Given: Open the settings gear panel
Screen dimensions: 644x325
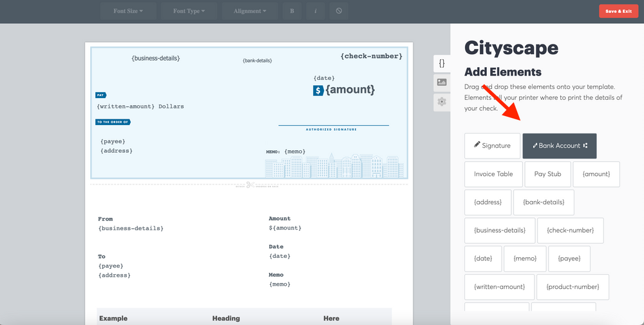Looking at the screenshot, I should pyautogui.click(x=442, y=102).
